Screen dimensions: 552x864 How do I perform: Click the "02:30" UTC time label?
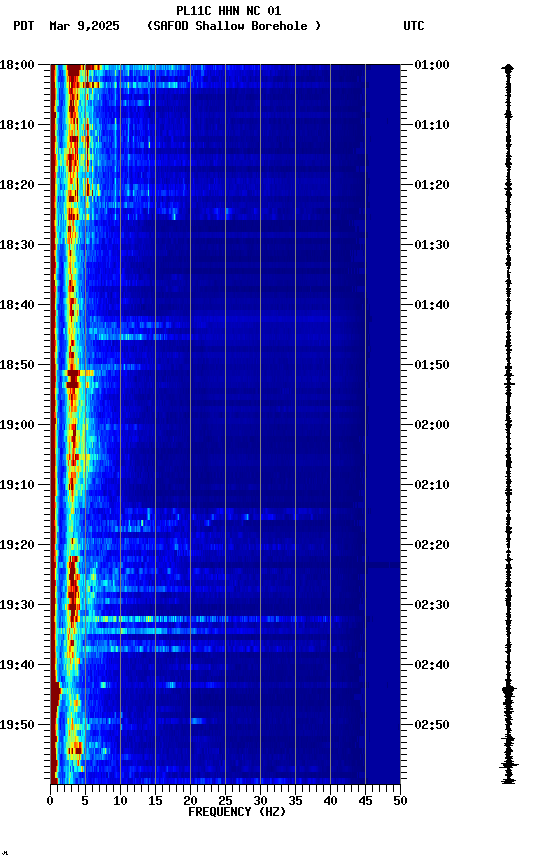tap(432, 605)
